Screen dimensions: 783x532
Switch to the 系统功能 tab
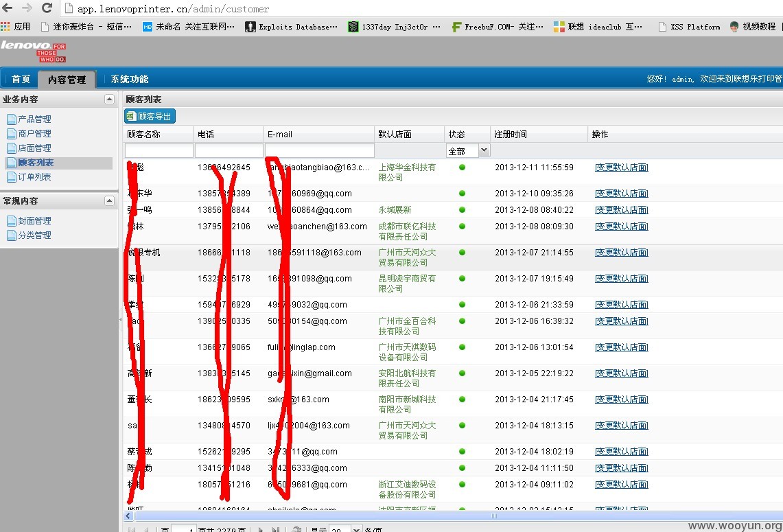[x=129, y=79]
